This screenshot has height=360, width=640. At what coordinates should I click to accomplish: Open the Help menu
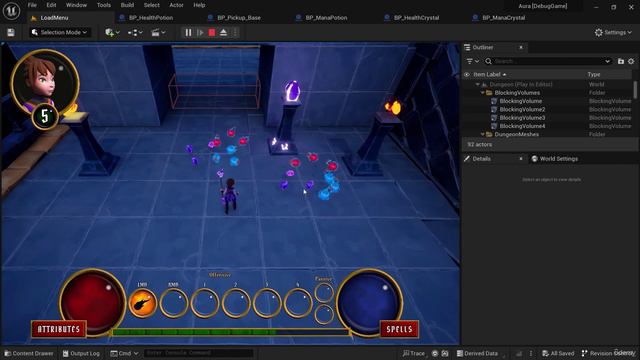199,5
